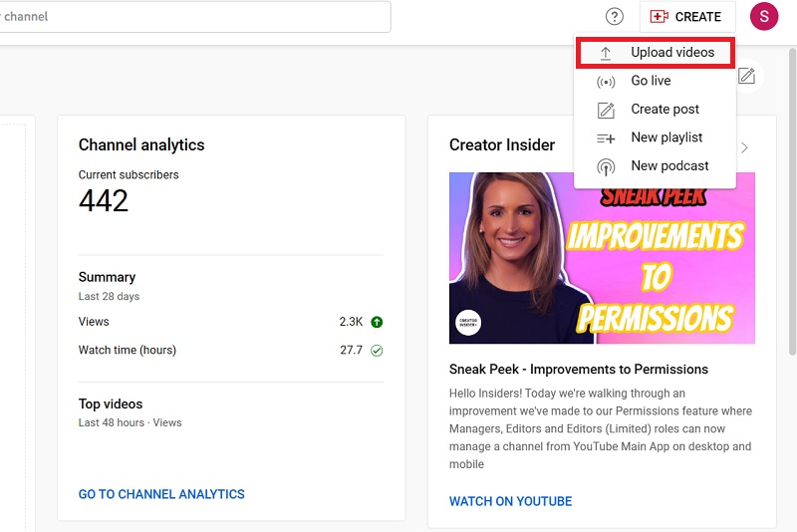Click the Creator Insider logo on thumbnail

(468, 323)
